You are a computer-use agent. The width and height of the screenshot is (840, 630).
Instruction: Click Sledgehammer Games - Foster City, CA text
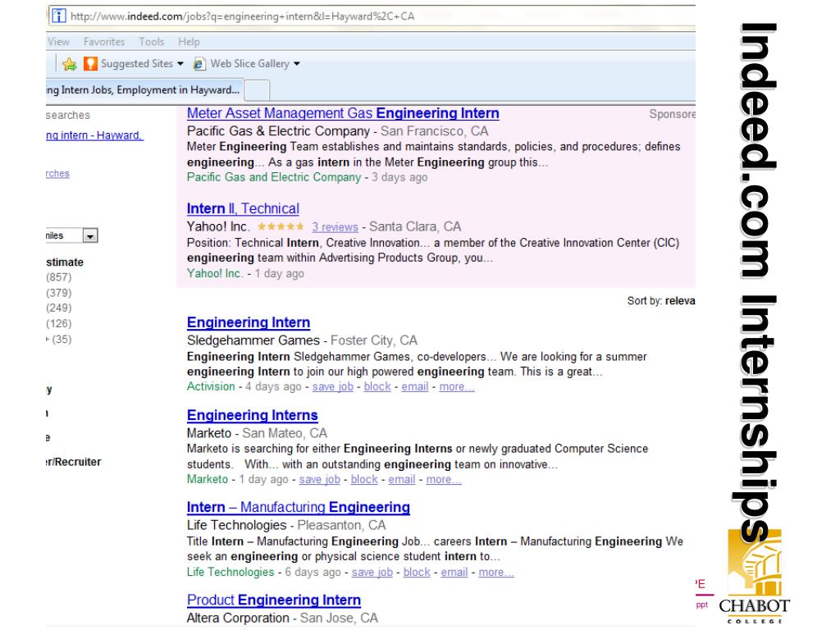302,340
